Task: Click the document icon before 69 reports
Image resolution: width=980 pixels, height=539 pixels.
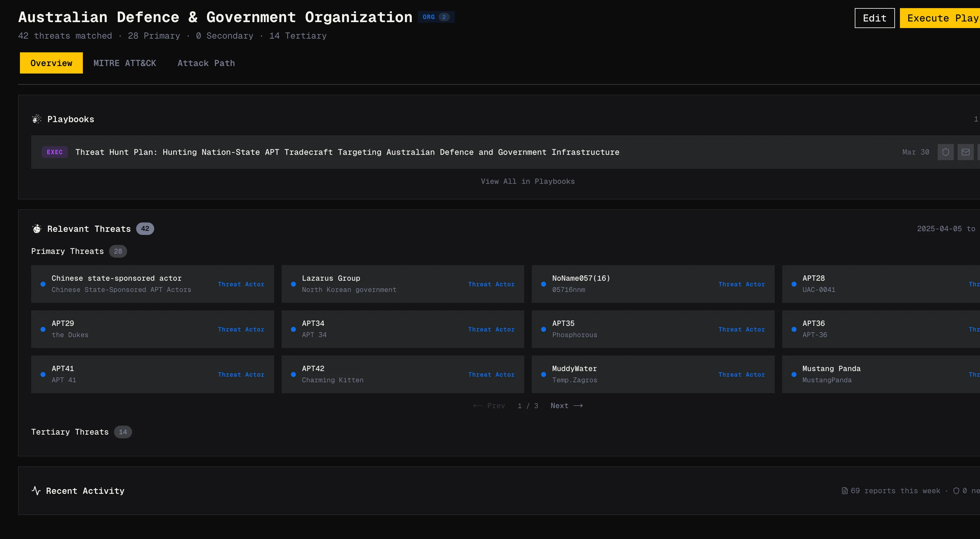Action: coord(844,491)
